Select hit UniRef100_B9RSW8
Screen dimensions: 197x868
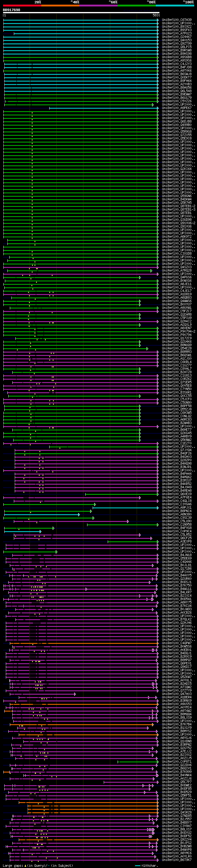pyautogui.click(x=177, y=50)
